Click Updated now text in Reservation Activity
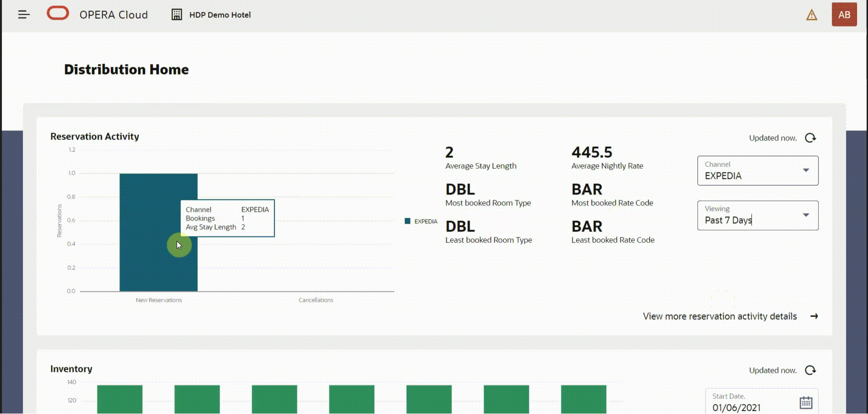 (x=773, y=138)
